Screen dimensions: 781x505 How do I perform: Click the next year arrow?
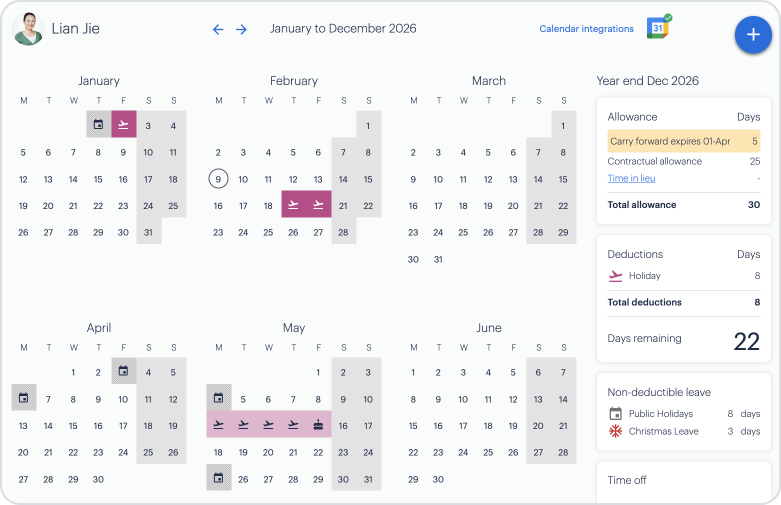point(241,30)
